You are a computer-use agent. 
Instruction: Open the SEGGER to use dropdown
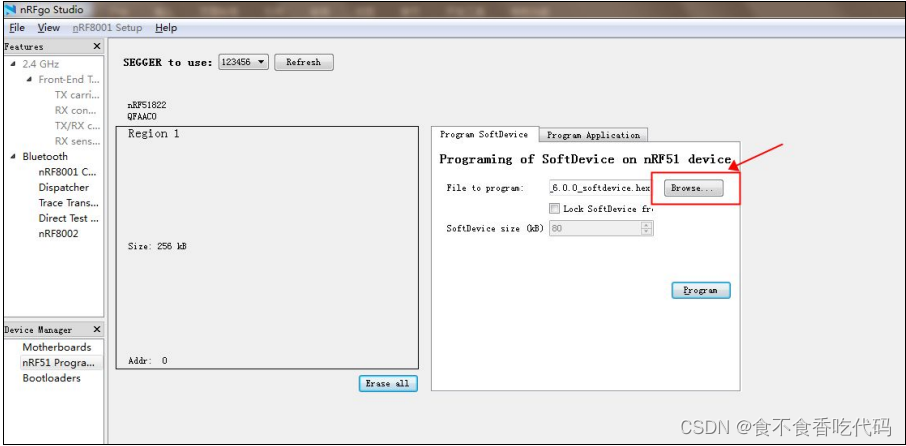243,62
